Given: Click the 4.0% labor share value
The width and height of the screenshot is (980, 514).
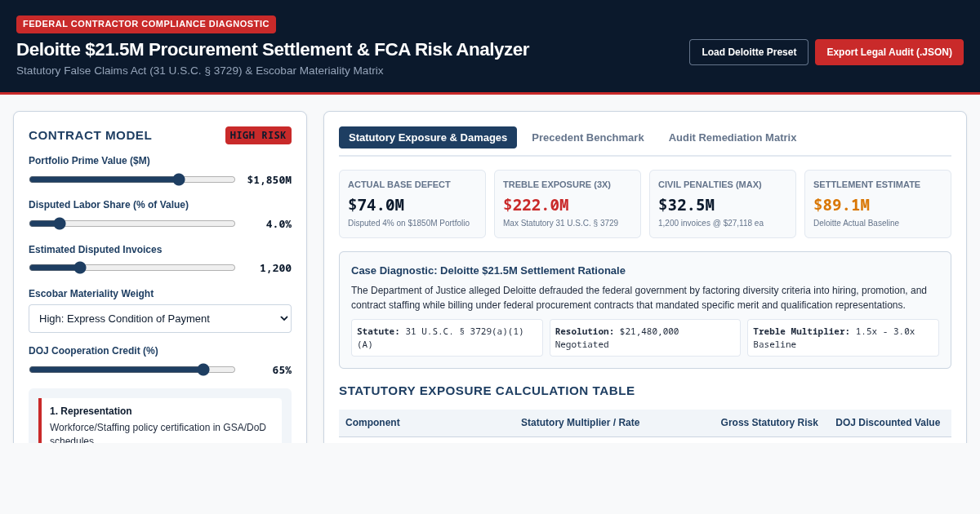Looking at the screenshot, I should coord(278,224).
